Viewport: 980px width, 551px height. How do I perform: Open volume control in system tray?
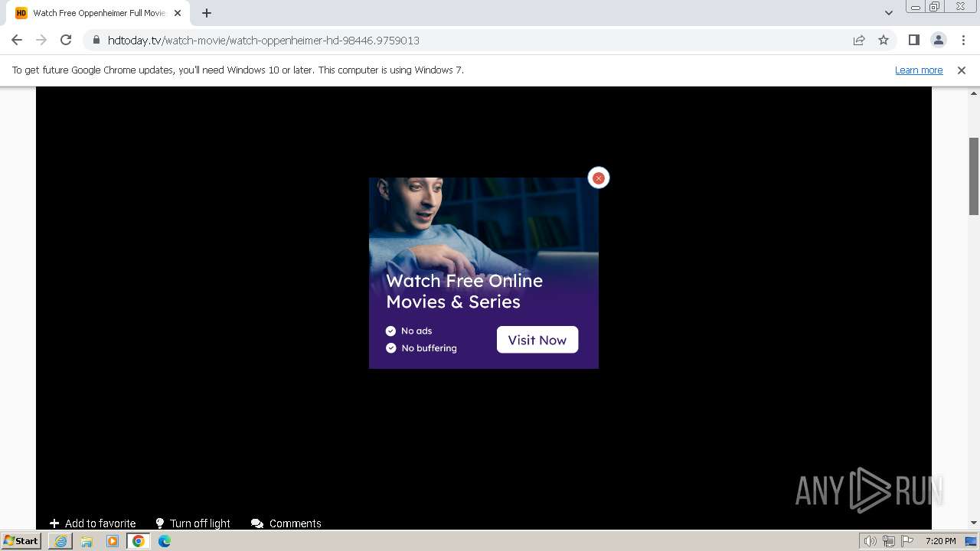point(870,541)
